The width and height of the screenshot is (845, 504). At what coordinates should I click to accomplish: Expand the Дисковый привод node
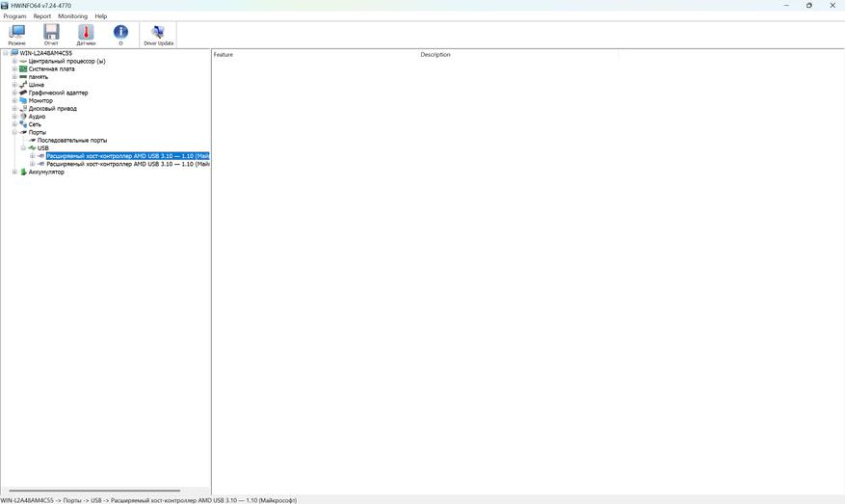[14, 108]
